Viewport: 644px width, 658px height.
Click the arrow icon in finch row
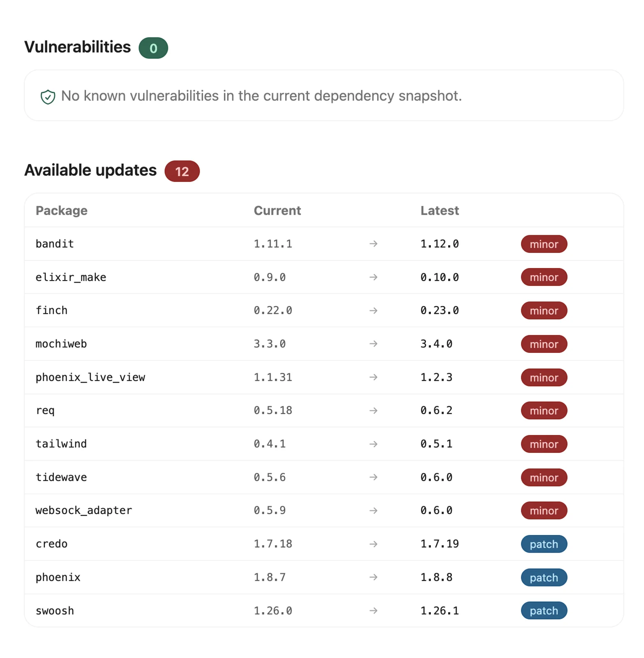373,310
